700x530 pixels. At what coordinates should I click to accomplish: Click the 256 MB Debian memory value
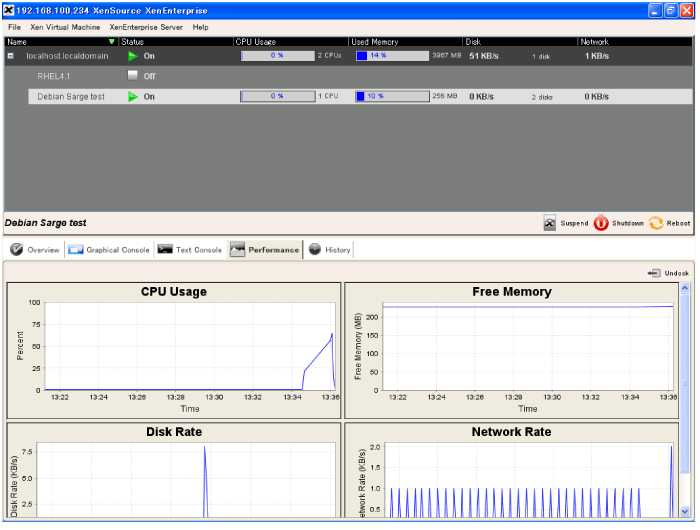(445, 96)
